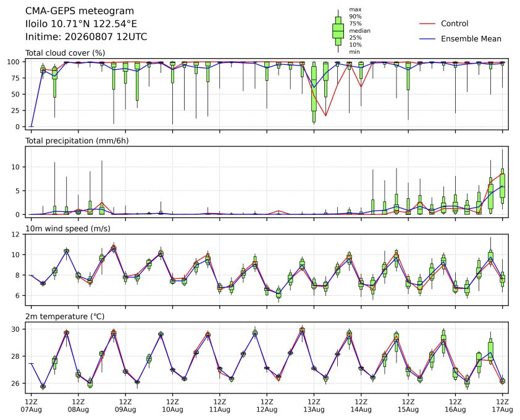Click the '5' tick on precipitation axis

(x=19, y=191)
